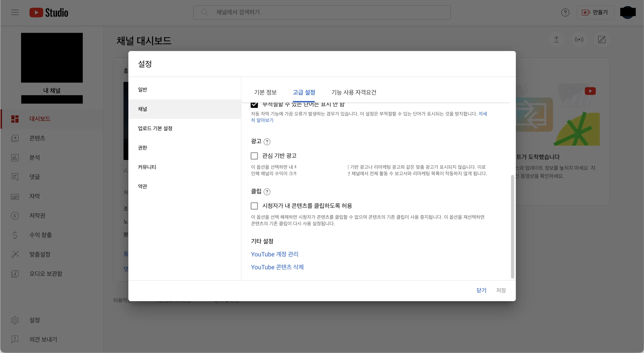The height and width of the screenshot is (353, 644).
Task: Switch to the 기본 정보 tab
Action: click(265, 92)
